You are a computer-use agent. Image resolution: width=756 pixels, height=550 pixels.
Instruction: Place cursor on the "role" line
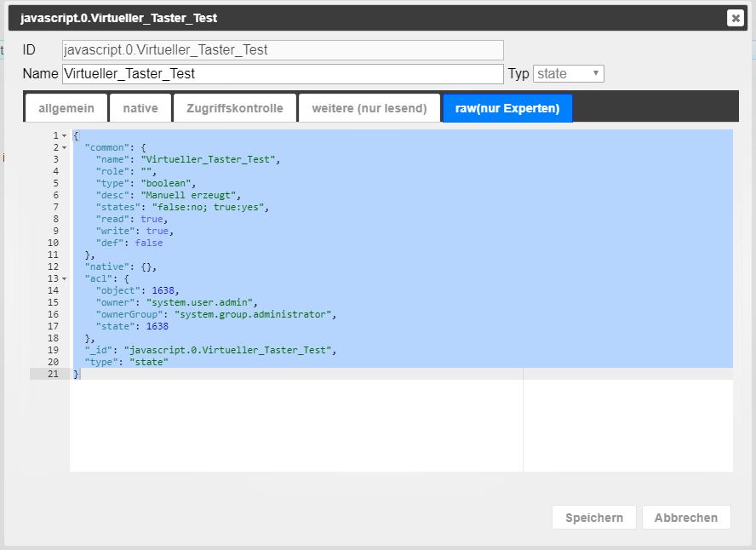[123, 171]
